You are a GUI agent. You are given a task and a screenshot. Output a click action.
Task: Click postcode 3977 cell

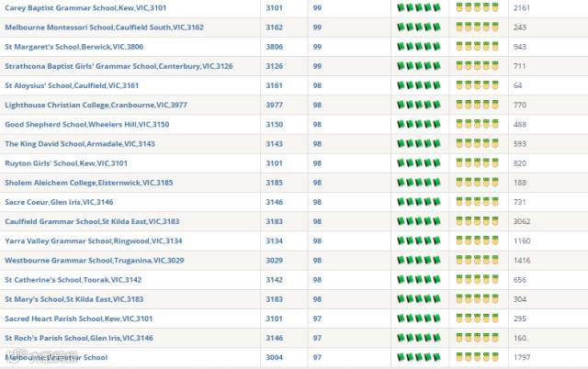pos(275,106)
